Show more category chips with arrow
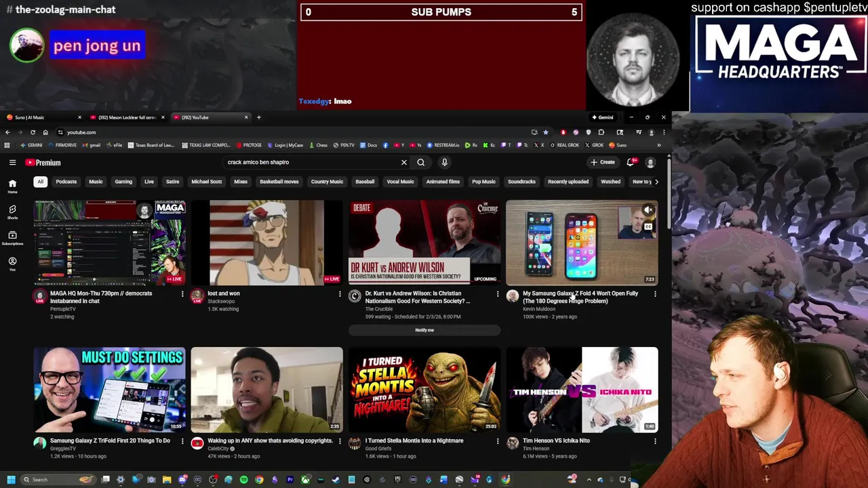The height and width of the screenshot is (488, 868). pyautogui.click(x=656, y=182)
